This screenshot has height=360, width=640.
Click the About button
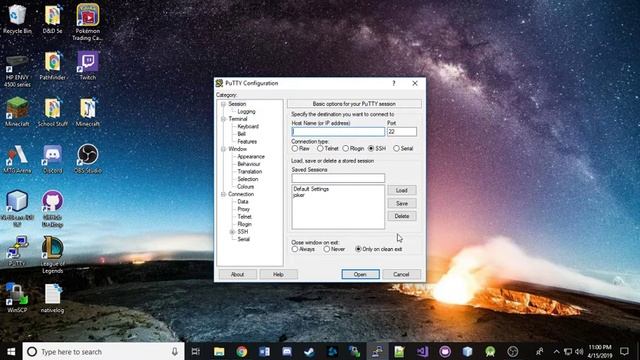(x=237, y=274)
